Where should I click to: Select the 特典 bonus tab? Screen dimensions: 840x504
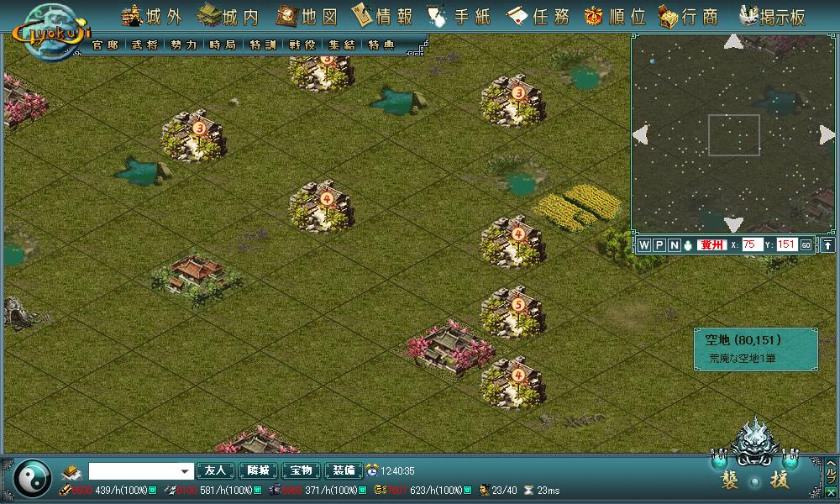(381, 45)
